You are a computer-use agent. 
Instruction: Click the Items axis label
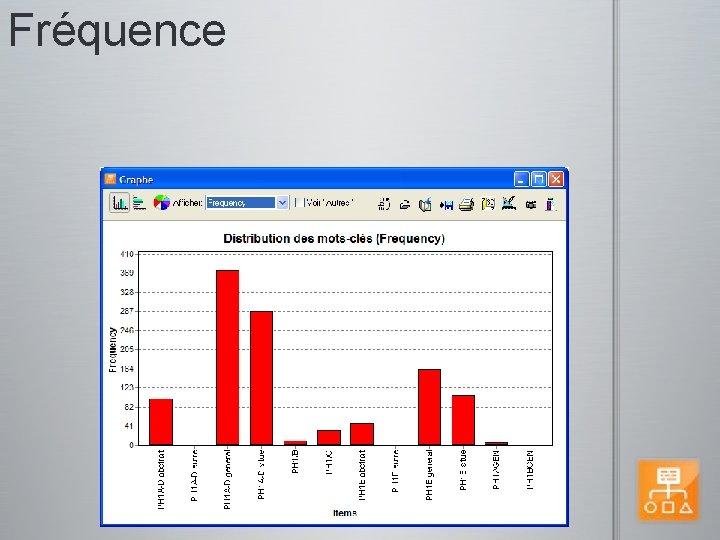[x=345, y=513]
